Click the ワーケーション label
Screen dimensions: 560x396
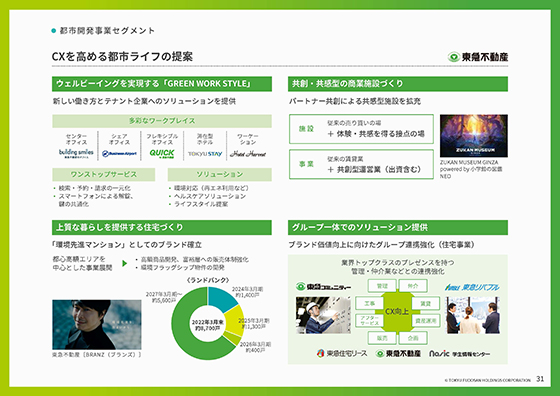(x=248, y=139)
